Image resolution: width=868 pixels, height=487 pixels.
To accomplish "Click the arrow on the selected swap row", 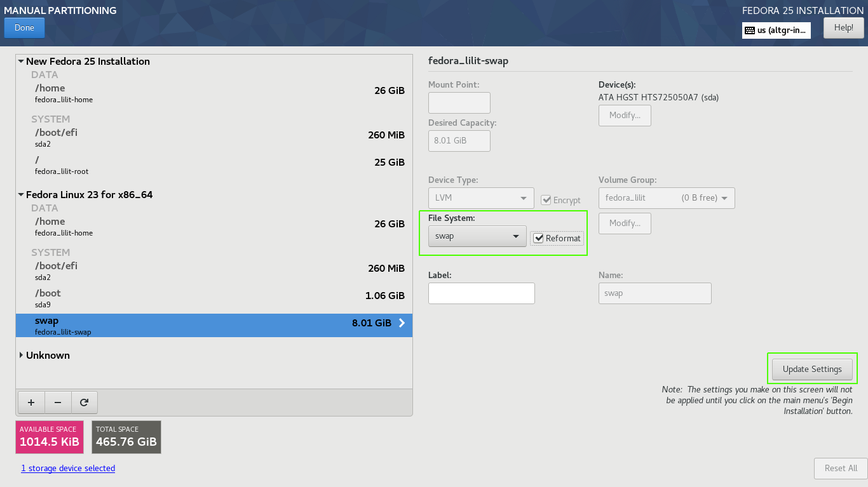I will pos(402,323).
